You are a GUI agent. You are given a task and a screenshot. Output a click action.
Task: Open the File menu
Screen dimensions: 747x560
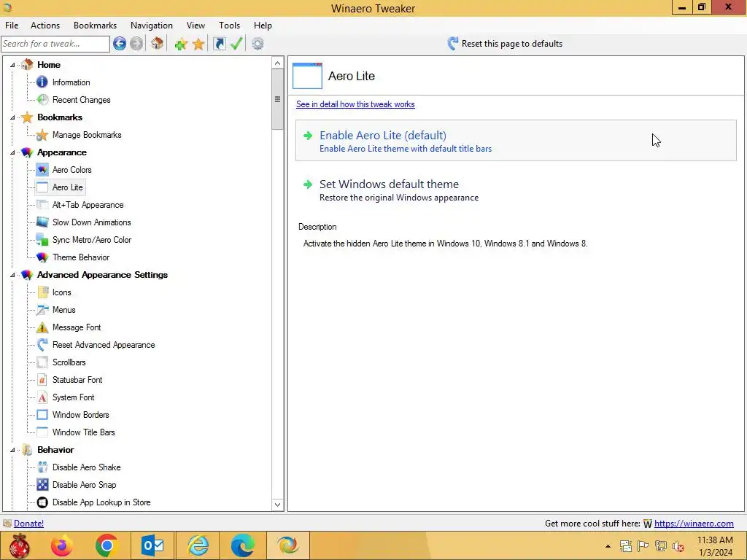point(12,26)
